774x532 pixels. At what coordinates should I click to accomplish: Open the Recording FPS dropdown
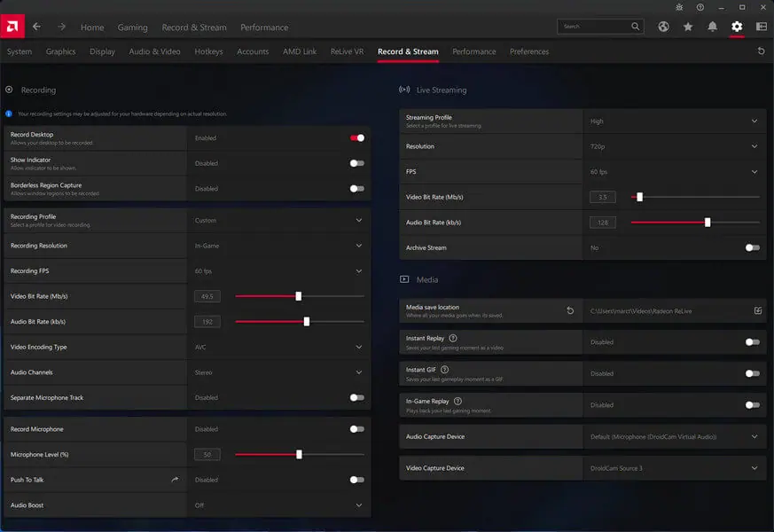tap(279, 271)
